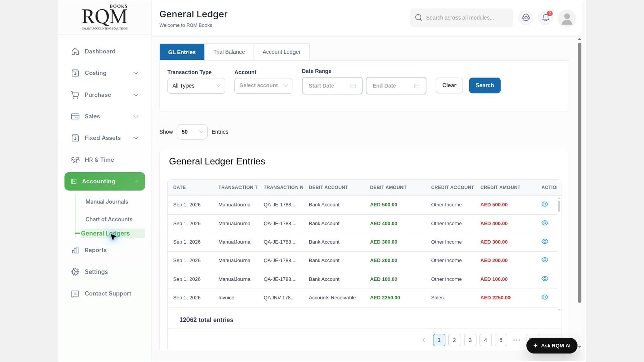
Task: Click the Clear filter button
Action: click(x=449, y=85)
